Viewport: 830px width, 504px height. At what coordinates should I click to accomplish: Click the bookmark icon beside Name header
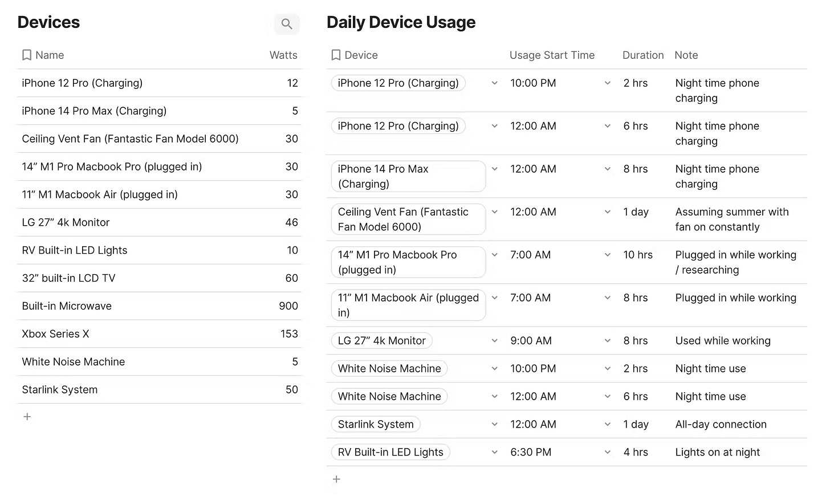(27, 55)
